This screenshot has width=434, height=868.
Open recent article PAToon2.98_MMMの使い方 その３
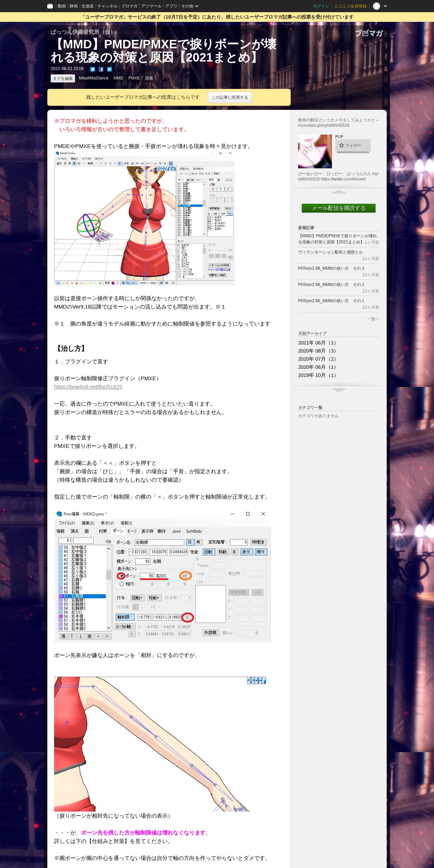click(331, 268)
